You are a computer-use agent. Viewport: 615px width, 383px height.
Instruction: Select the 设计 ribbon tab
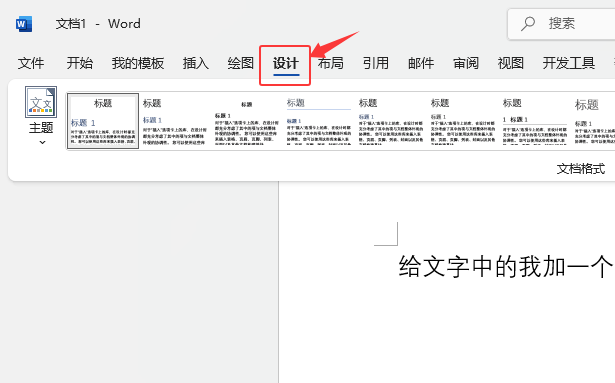point(286,63)
